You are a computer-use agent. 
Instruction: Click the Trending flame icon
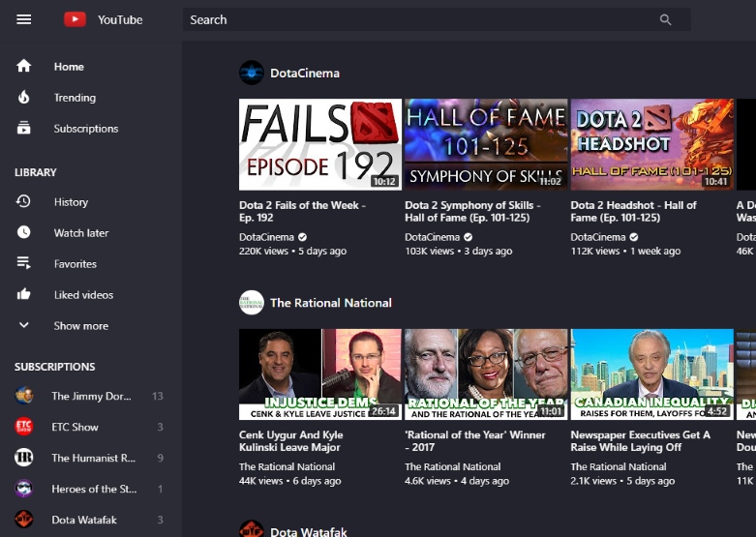click(23, 98)
